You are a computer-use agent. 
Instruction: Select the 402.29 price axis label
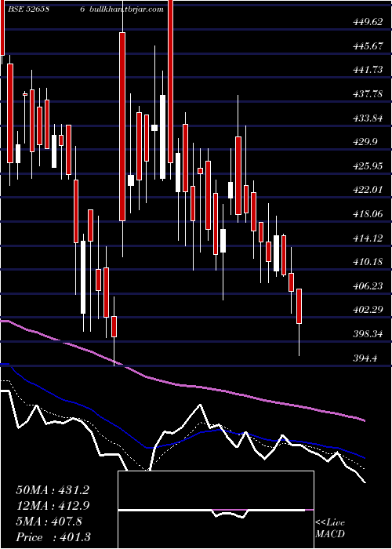point(368,310)
